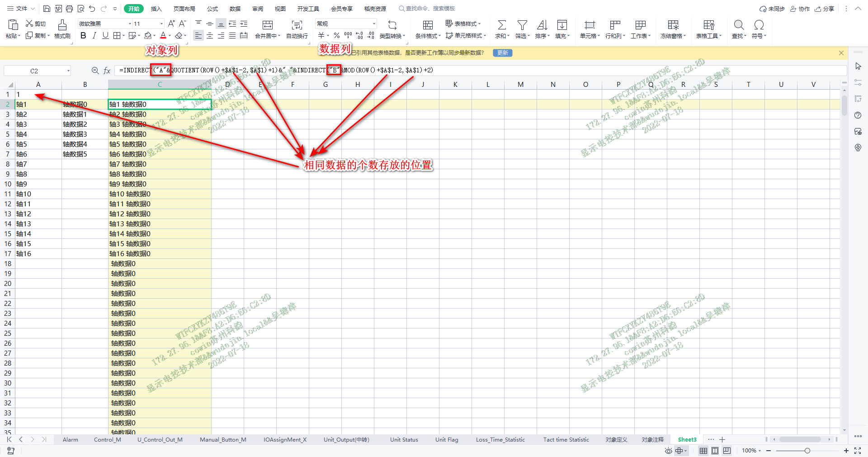This screenshot has width=868, height=457.
Task: Click the Share (分享) button
Action: [x=825, y=9]
